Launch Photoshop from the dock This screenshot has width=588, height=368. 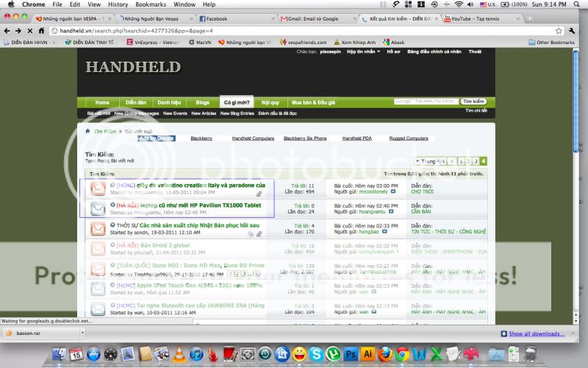(x=349, y=355)
